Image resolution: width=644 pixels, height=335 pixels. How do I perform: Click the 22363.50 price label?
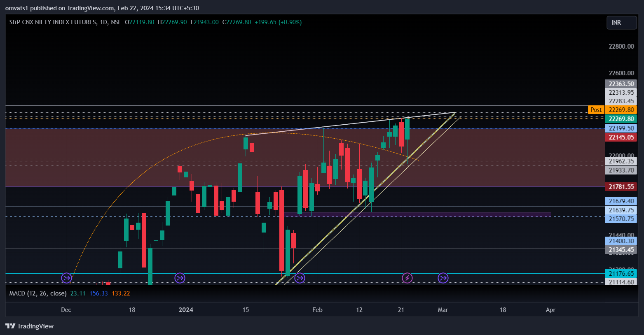621,84
